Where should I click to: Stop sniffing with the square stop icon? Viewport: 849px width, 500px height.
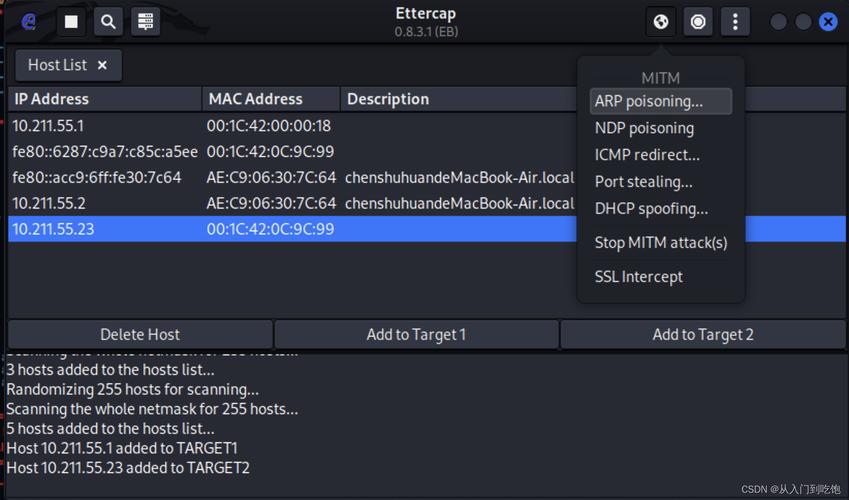[71, 22]
